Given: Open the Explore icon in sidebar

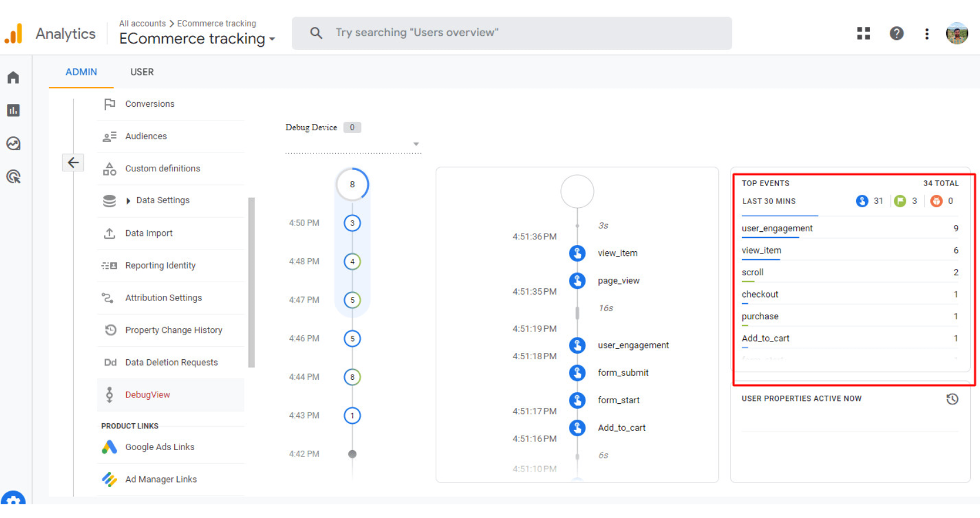Looking at the screenshot, I should click(x=13, y=143).
